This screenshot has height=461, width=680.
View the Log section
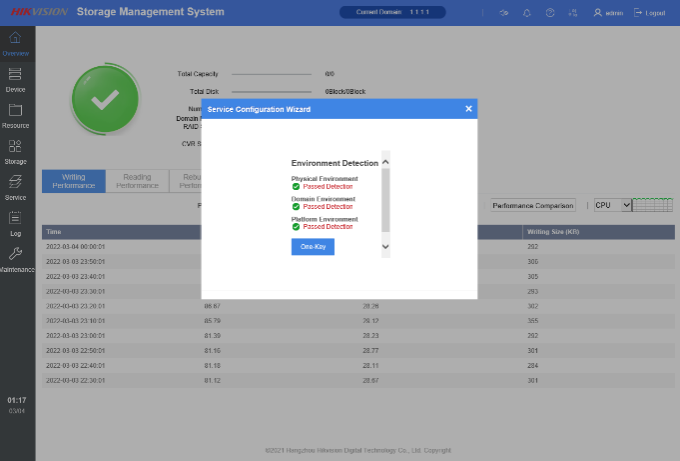tap(15, 222)
